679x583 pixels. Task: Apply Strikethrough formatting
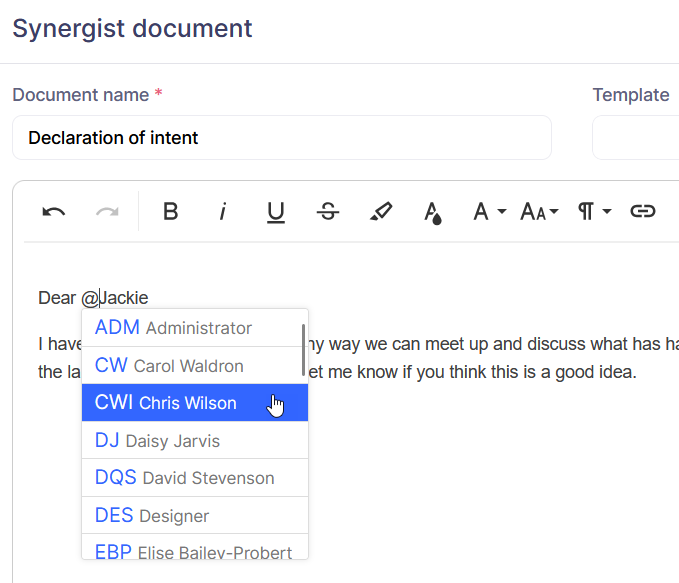pyautogui.click(x=327, y=212)
